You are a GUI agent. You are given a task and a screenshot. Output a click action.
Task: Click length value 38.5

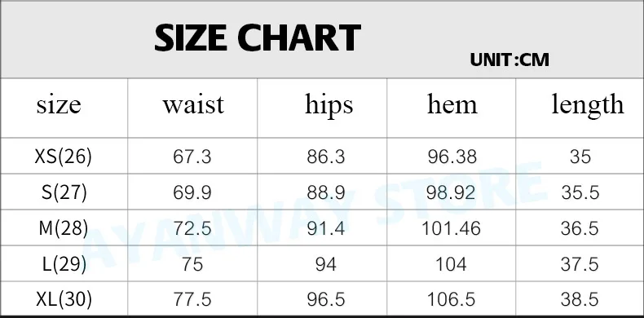point(580,300)
